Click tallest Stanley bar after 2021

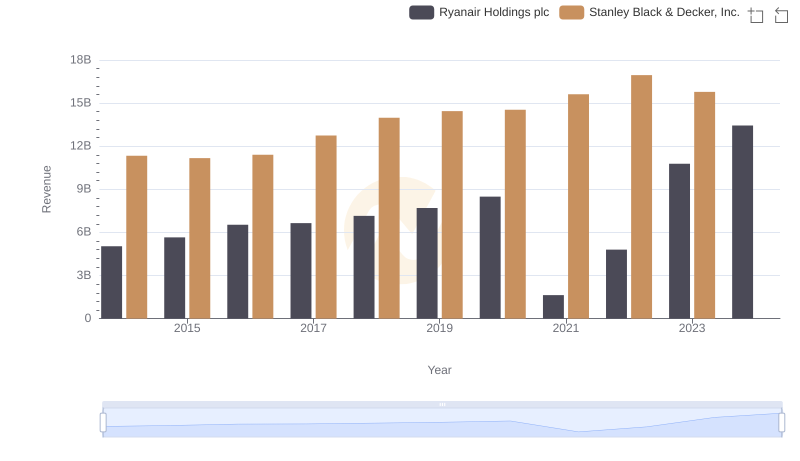coord(641,197)
